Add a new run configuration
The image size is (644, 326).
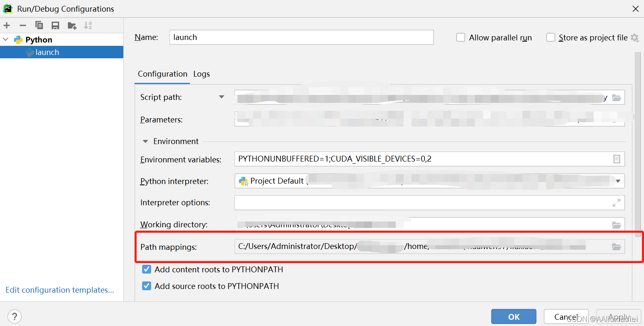[x=7, y=25]
